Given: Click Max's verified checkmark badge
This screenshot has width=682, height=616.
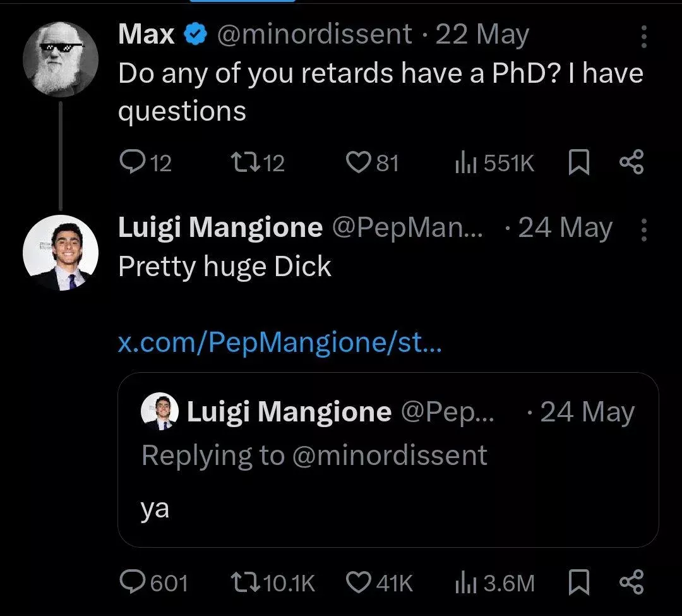Looking at the screenshot, I should pyautogui.click(x=194, y=34).
